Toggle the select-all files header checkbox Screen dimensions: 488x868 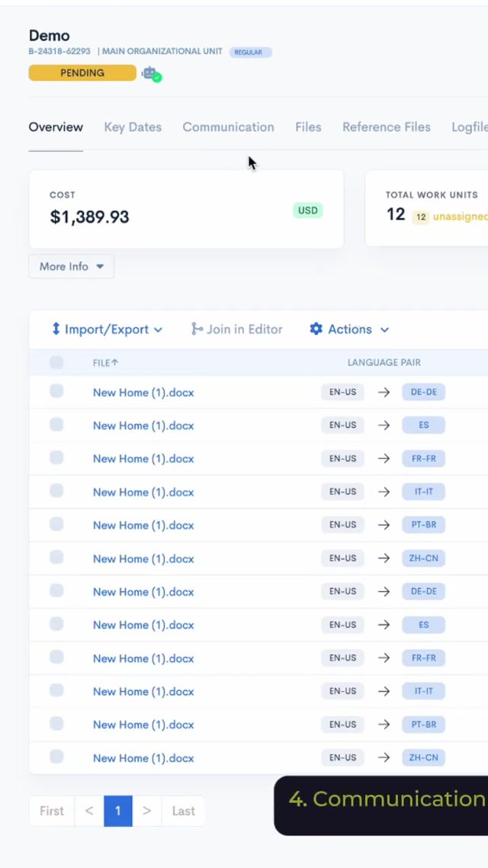(x=56, y=362)
